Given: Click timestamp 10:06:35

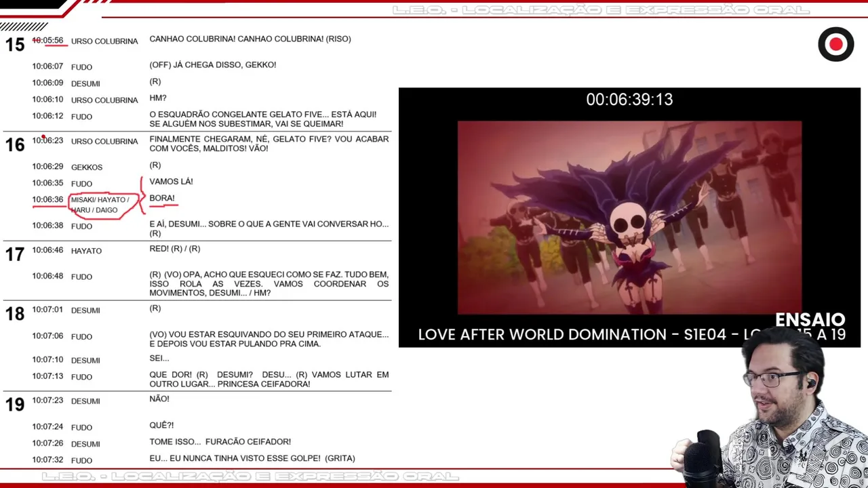Looking at the screenshot, I should point(47,183).
